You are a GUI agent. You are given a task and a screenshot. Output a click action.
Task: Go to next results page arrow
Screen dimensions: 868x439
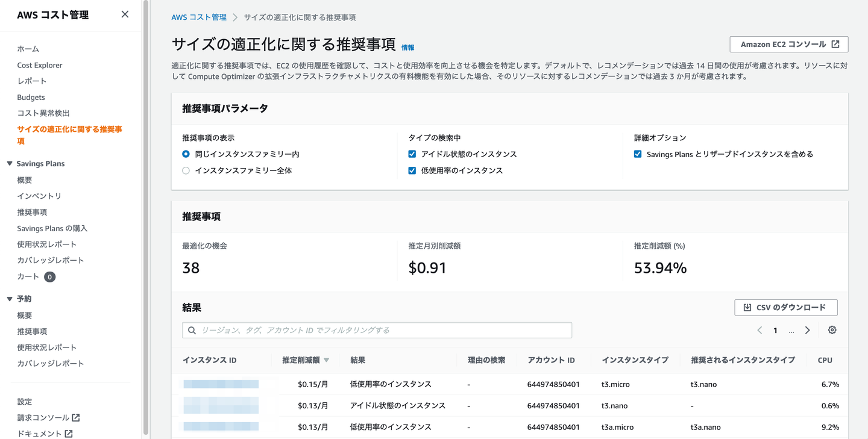tap(807, 330)
